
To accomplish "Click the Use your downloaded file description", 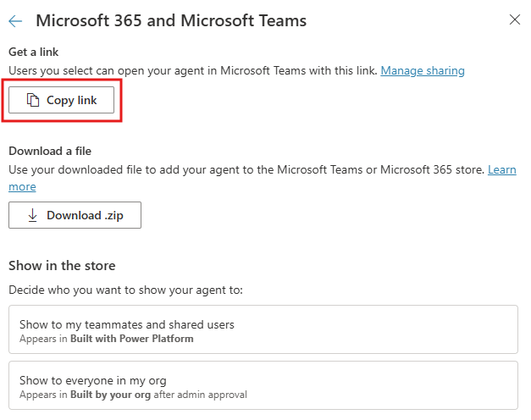I will coord(246,169).
